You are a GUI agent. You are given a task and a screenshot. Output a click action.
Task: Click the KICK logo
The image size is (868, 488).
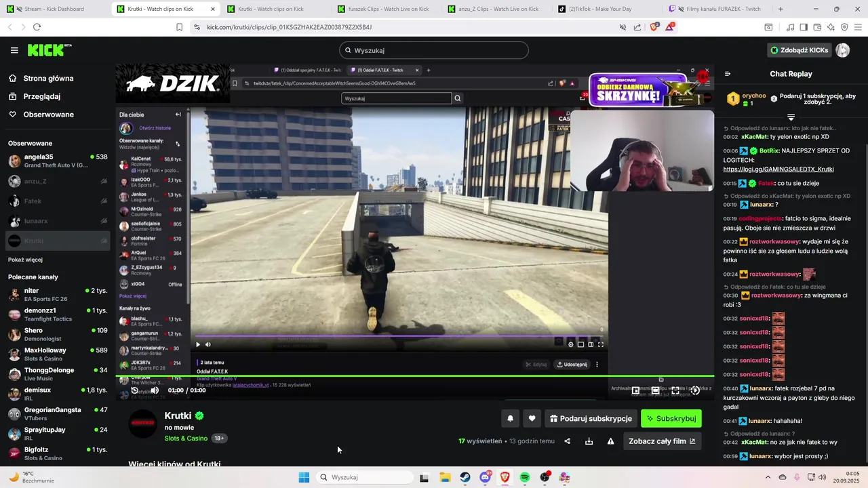tap(50, 50)
